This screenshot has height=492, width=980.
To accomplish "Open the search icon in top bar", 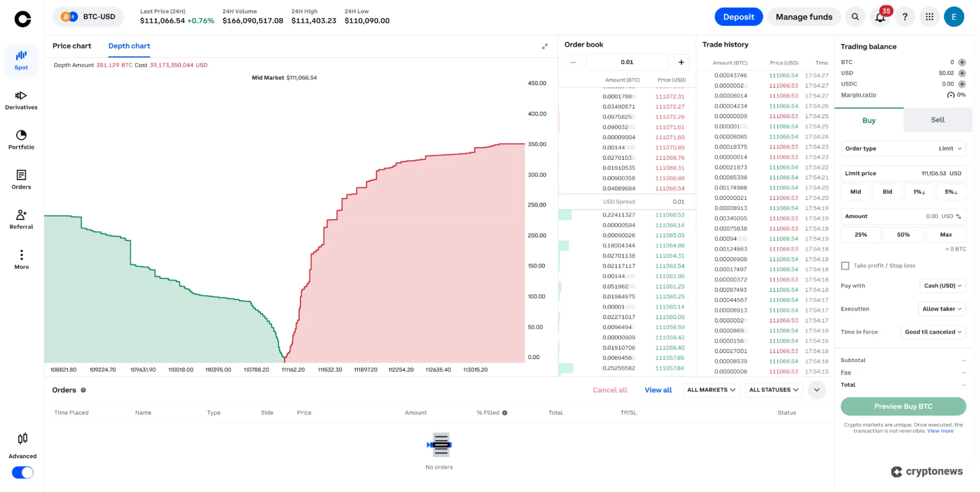I will [x=855, y=16].
